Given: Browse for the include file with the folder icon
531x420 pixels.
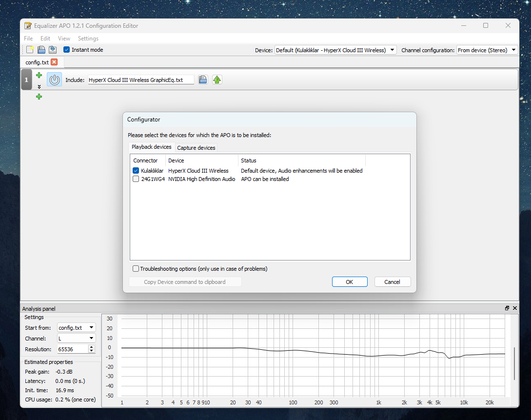Looking at the screenshot, I should point(203,80).
